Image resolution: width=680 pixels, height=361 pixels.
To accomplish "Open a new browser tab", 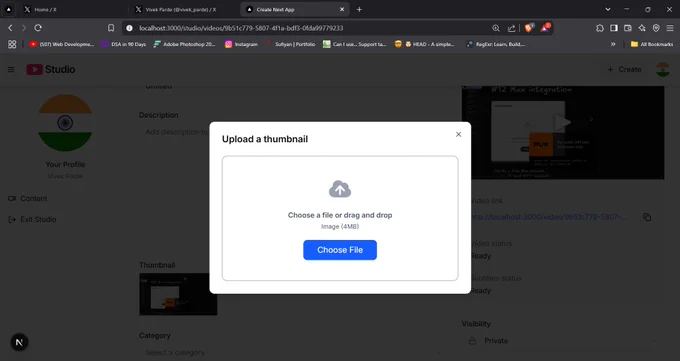I will (359, 9).
